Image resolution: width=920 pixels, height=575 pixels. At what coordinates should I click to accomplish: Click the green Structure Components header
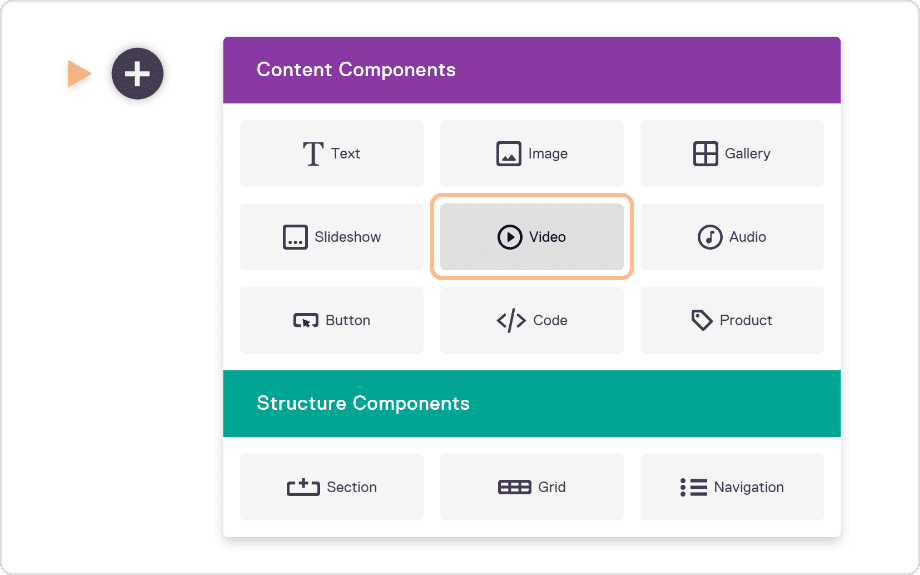click(531, 404)
